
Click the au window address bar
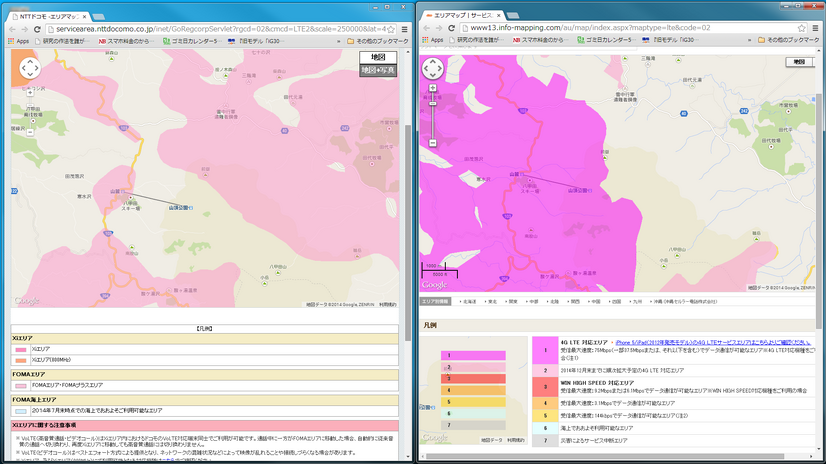pos(632,28)
